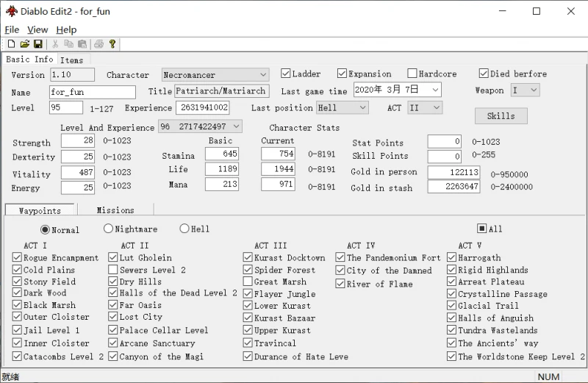This screenshot has width=588, height=383.
Task: Switch to the Missions tab
Action: (115, 210)
